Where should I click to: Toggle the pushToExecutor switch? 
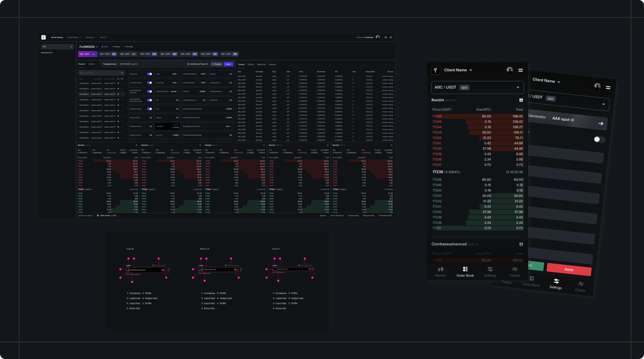150,83
